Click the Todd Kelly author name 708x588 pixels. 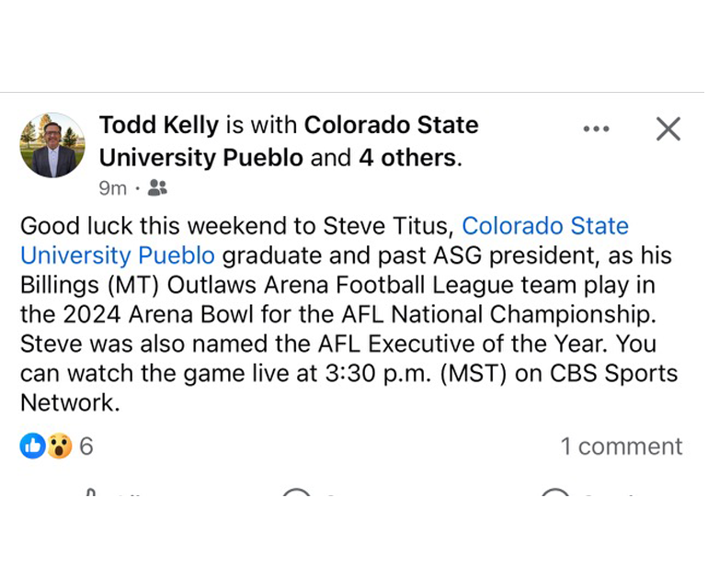pos(159,125)
